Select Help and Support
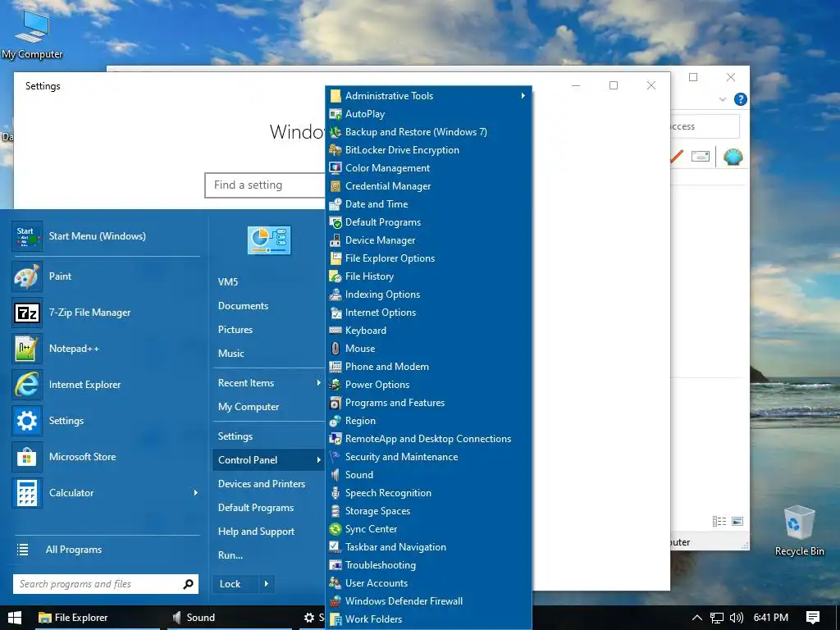The image size is (840, 630). coord(268,532)
